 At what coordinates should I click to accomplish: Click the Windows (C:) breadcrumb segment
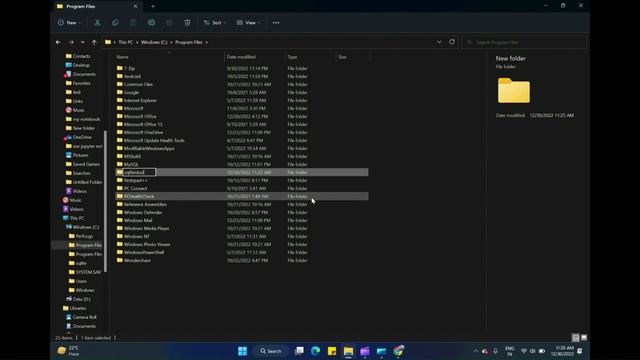(x=154, y=42)
